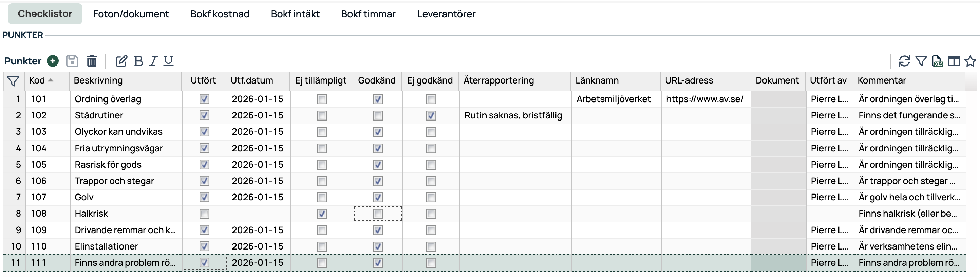
Task: Switch to the Foton/dokument tab
Action: pos(131,14)
